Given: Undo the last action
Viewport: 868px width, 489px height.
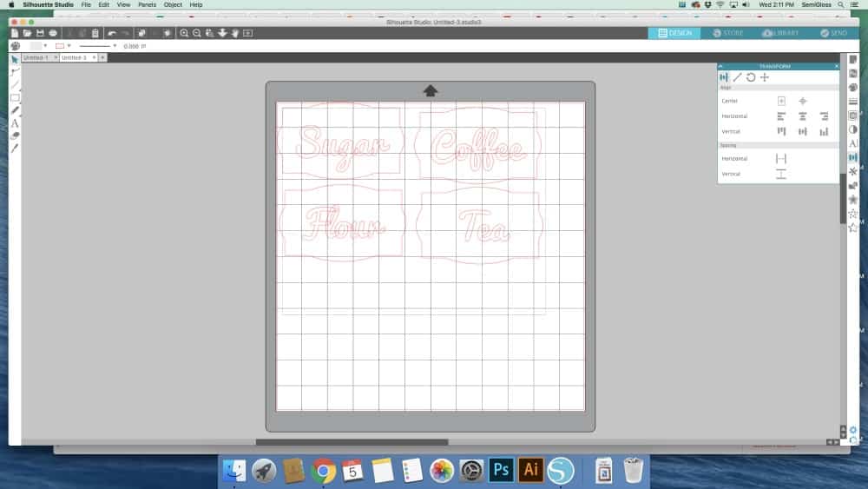Looking at the screenshot, I should tap(112, 33).
